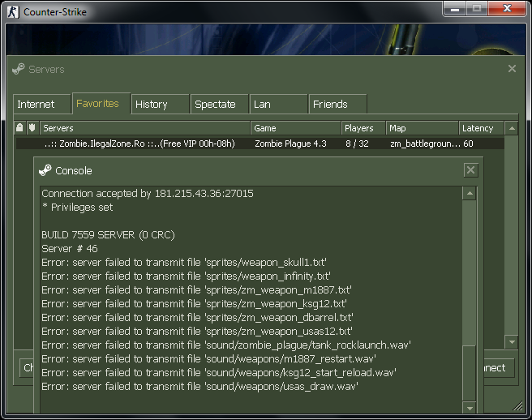Click console scrollbar up arrow
This screenshot has height=420, width=532.
470,193
